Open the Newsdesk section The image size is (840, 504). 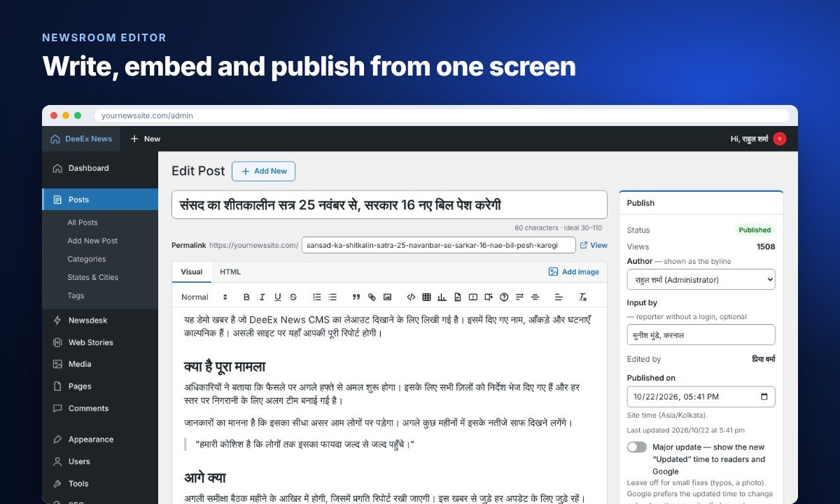[100, 321]
